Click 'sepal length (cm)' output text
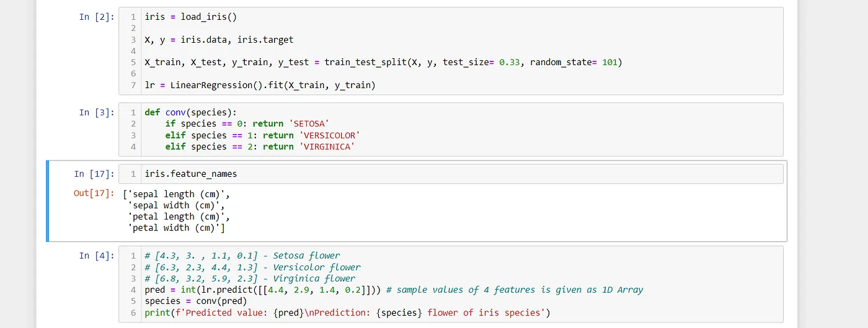Viewport: 868px width, 328px height. click(177, 193)
